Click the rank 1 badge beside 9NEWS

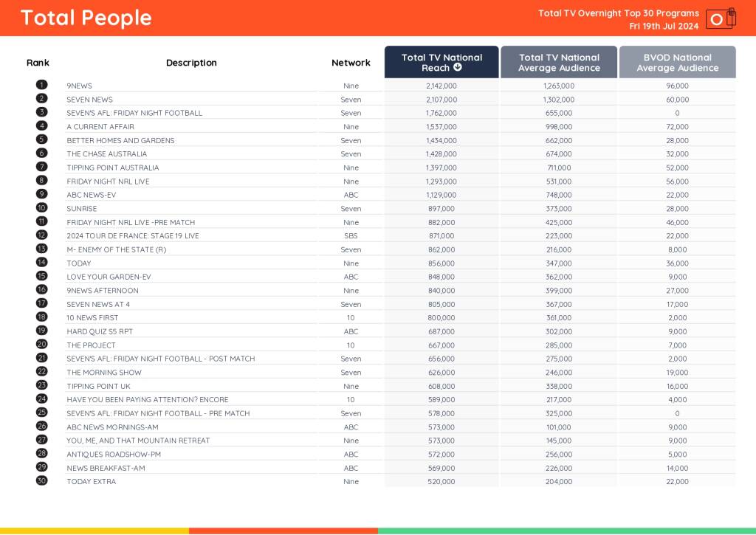[41, 85]
